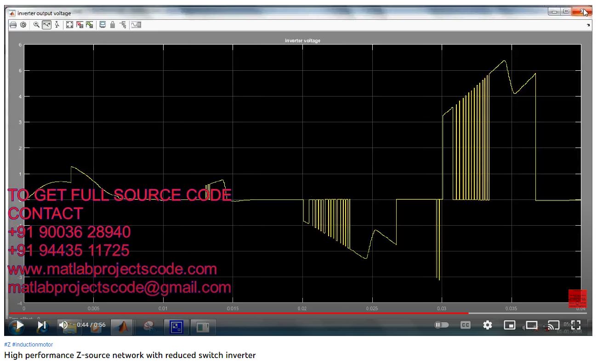
Task: Open the scope Style icon
Action: pyautogui.click(x=136, y=25)
